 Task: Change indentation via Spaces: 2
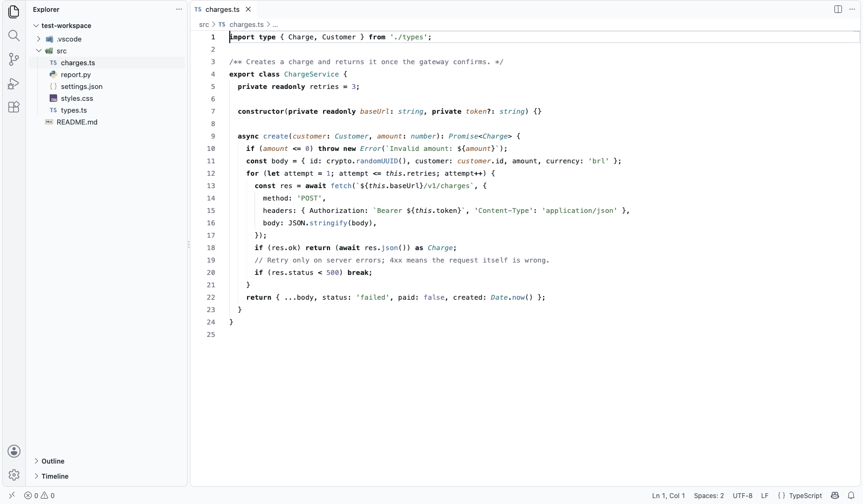point(709,495)
